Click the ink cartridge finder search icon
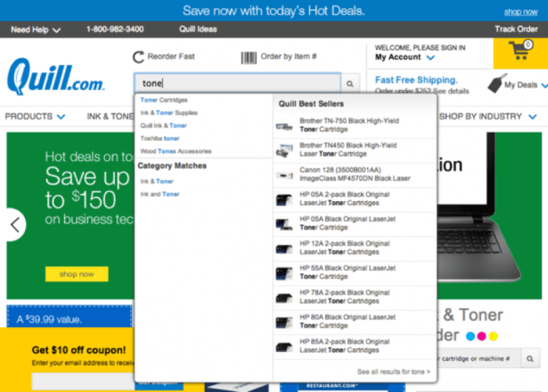This screenshot has width=548, height=392. click(x=530, y=358)
